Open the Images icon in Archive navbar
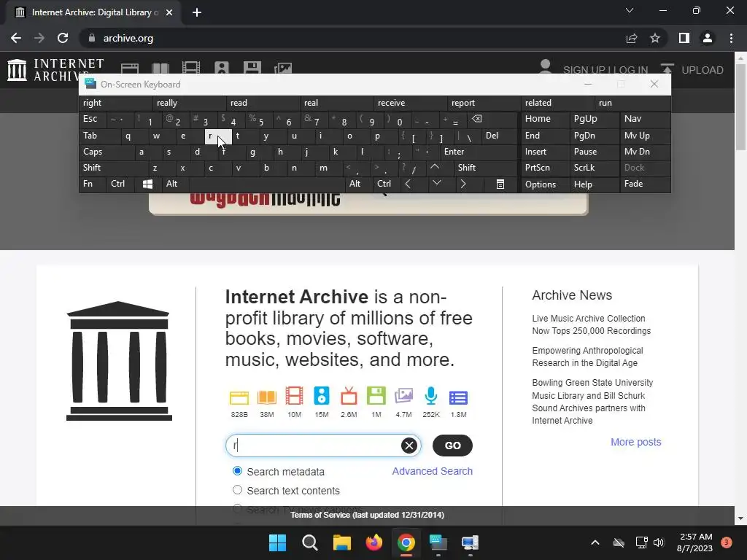The width and height of the screenshot is (747, 560). [x=283, y=68]
